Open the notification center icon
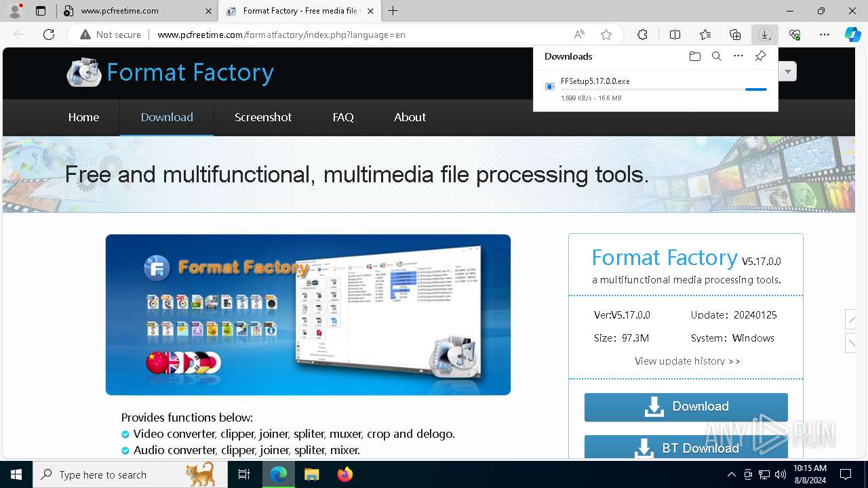 (x=846, y=474)
